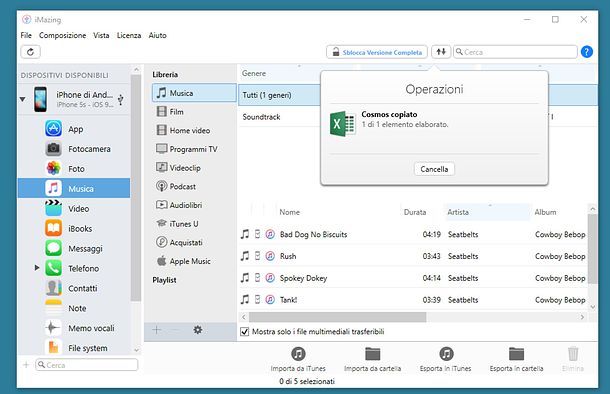Sort by the Nome column header
This screenshot has height=394, width=610.
pos(289,212)
